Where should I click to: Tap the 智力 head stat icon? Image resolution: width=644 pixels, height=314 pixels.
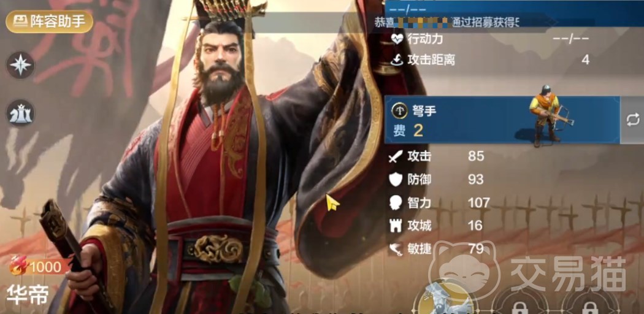pyautogui.click(x=396, y=203)
